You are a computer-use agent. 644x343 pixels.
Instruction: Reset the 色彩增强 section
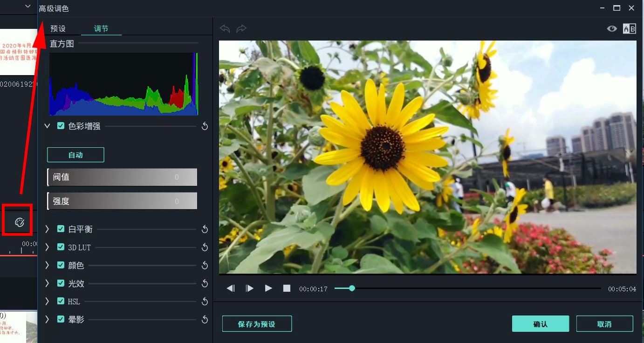205,126
